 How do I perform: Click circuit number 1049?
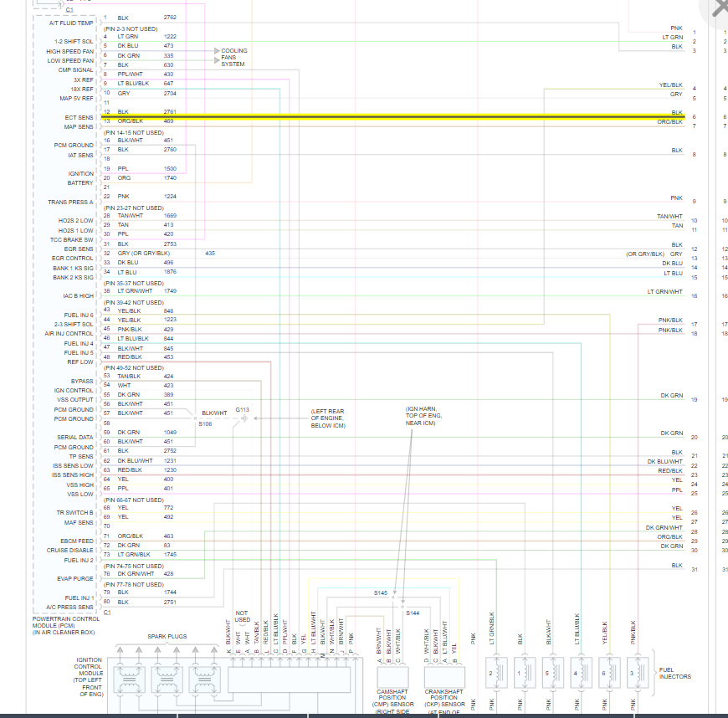pos(170,433)
